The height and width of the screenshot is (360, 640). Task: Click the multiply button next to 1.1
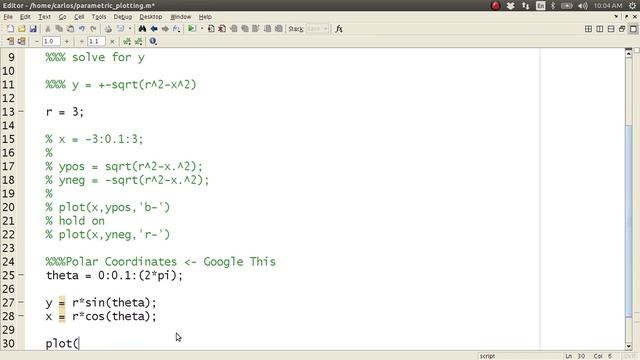112,41
